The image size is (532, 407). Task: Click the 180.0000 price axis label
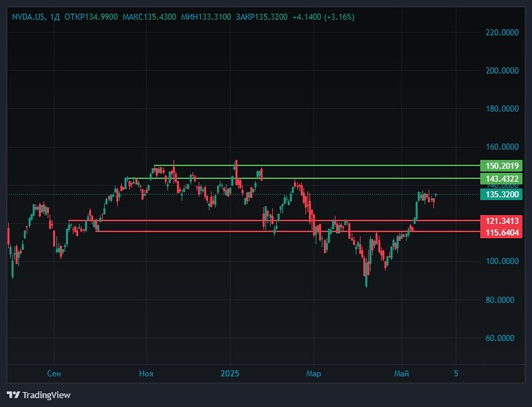click(502, 109)
